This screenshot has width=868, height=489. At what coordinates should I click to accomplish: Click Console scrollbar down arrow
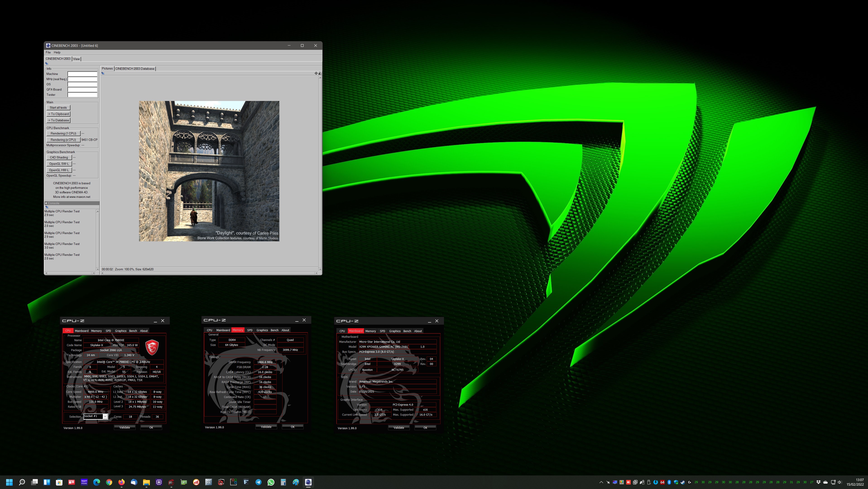[98, 269]
